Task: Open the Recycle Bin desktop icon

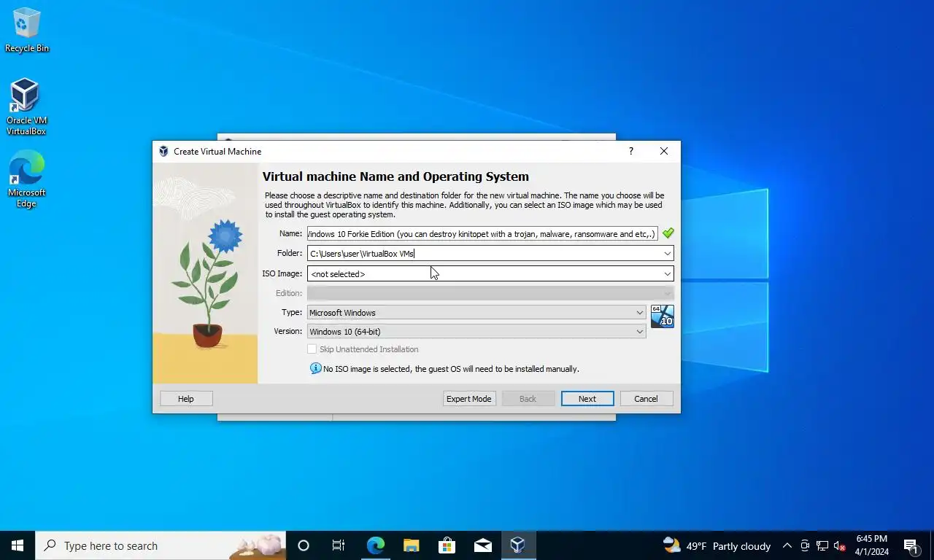Action: [27, 30]
